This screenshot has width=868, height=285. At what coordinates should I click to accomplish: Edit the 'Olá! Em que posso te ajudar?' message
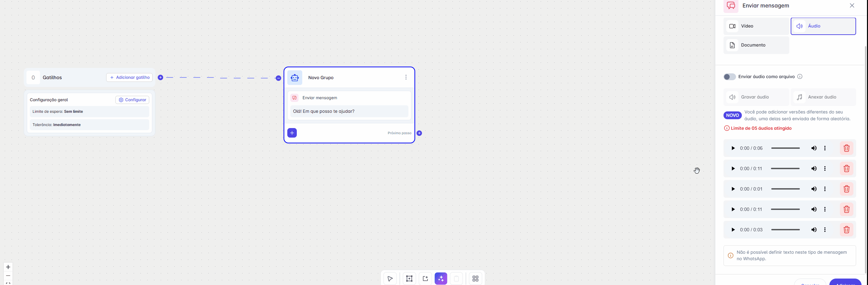pos(349,111)
